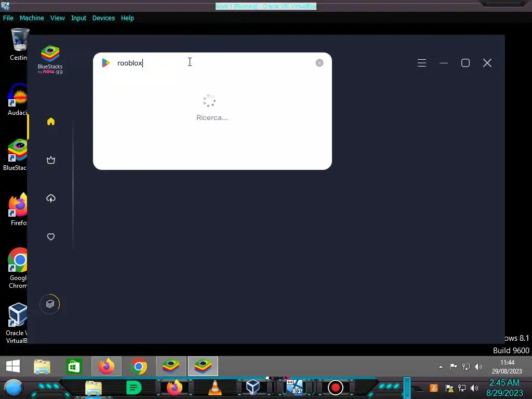Screen dimensions: 532x399
Task: Click the VirtualBox window title bar icon
Action: click(5, 5)
